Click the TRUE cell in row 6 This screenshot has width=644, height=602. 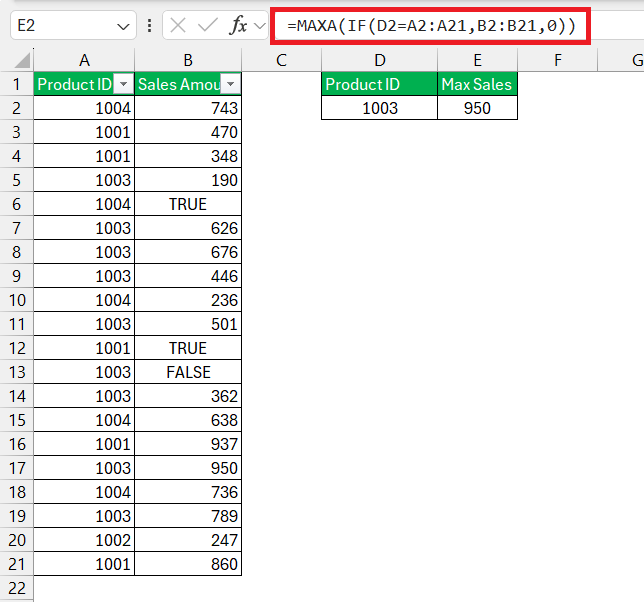click(x=188, y=204)
